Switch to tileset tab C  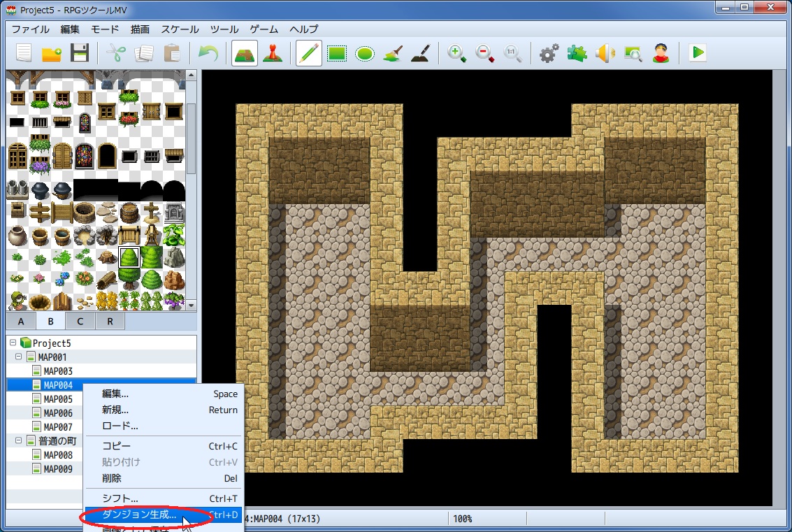pyautogui.click(x=80, y=321)
